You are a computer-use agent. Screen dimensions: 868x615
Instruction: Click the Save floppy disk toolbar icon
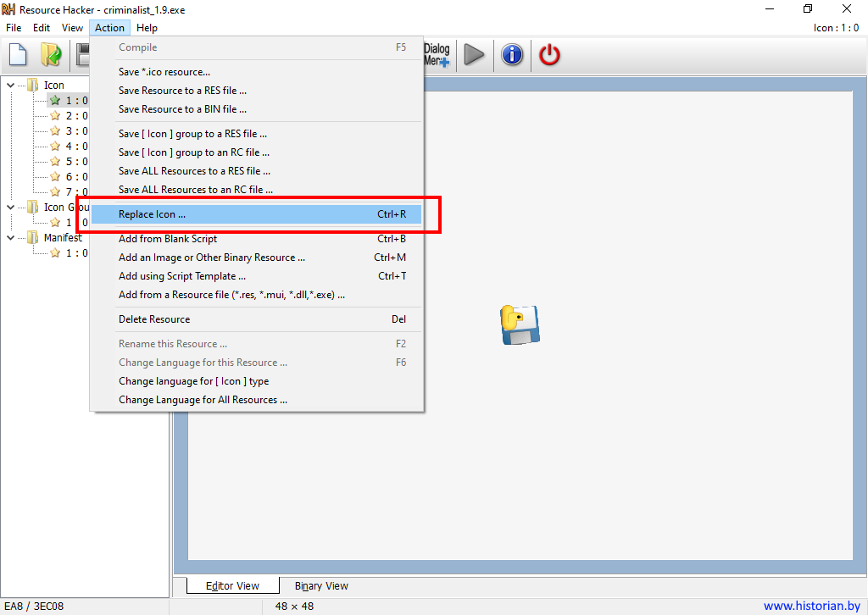coord(83,56)
